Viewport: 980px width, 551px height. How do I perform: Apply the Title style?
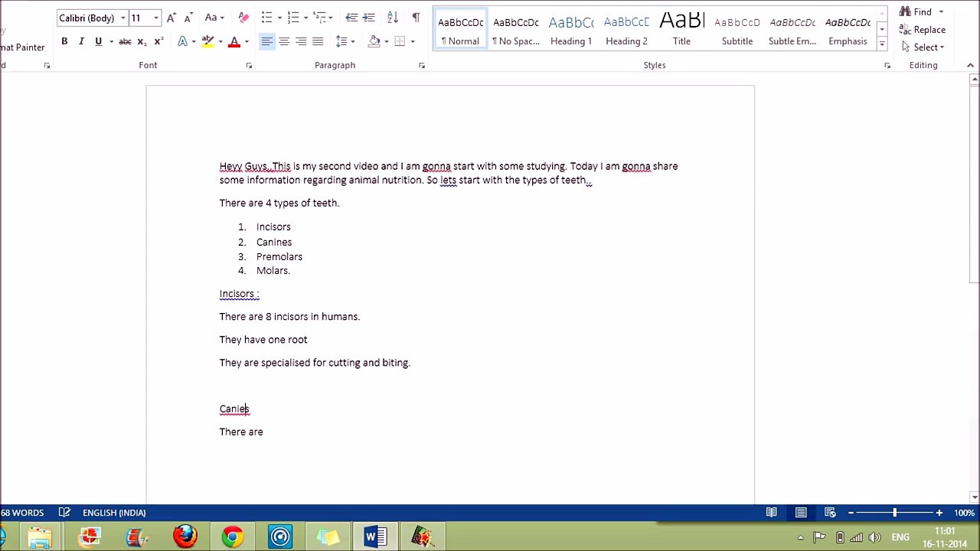[681, 30]
